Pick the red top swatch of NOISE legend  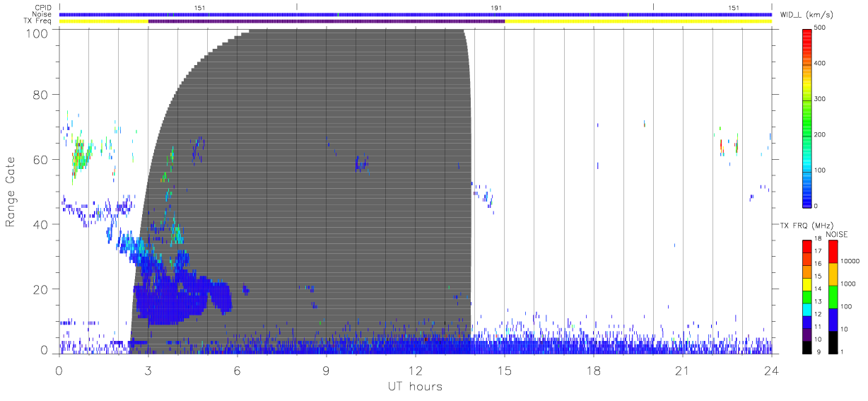[833, 252]
